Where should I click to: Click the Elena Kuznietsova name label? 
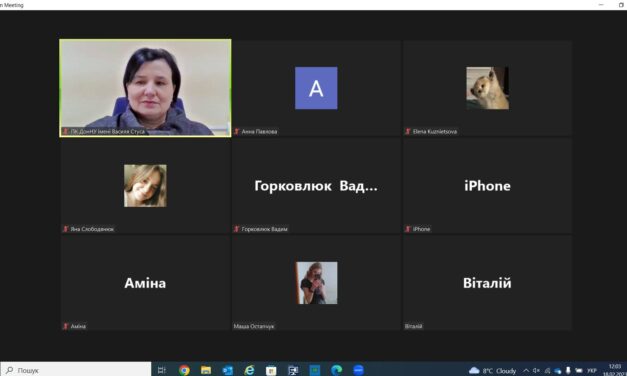click(435, 131)
